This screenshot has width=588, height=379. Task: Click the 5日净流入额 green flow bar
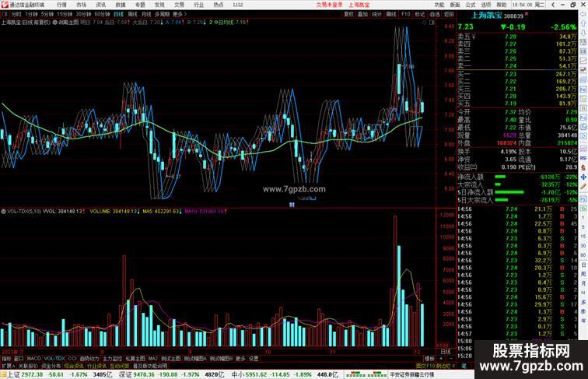point(509,192)
